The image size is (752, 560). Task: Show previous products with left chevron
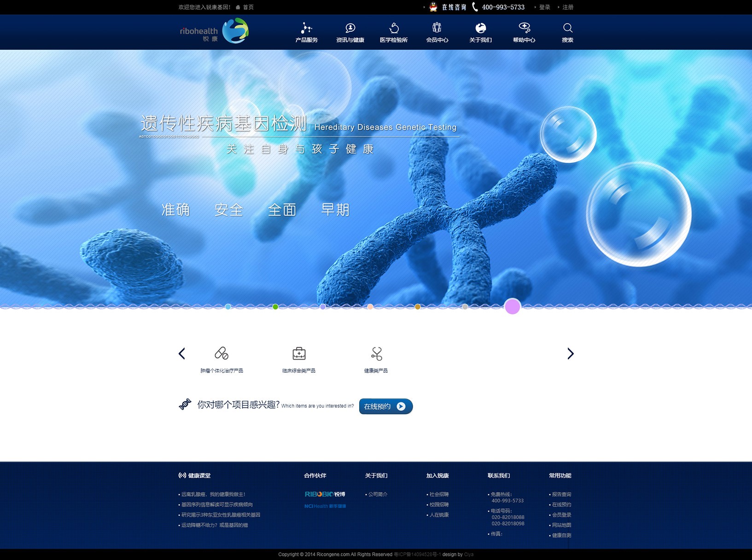tap(182, 353)
